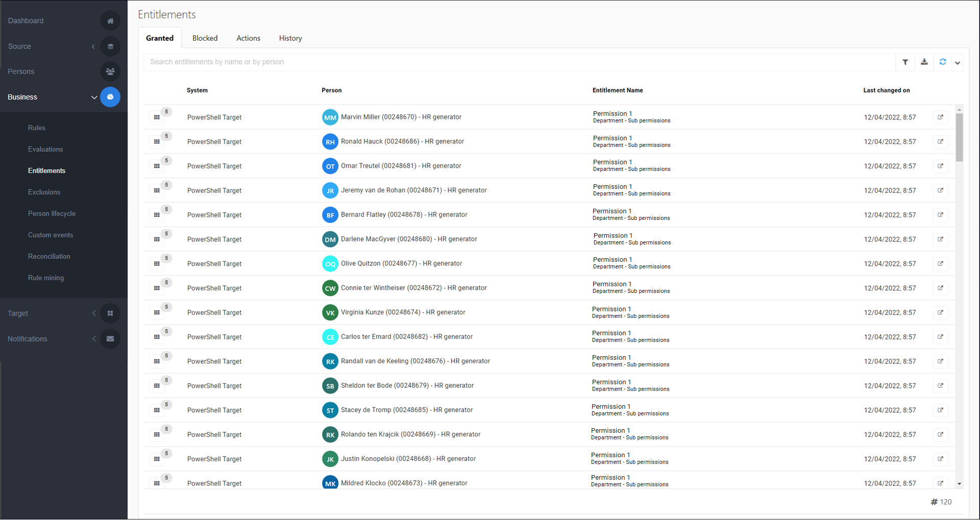
Task: Collapse the Business sidebar section
Action: point(94,97)
